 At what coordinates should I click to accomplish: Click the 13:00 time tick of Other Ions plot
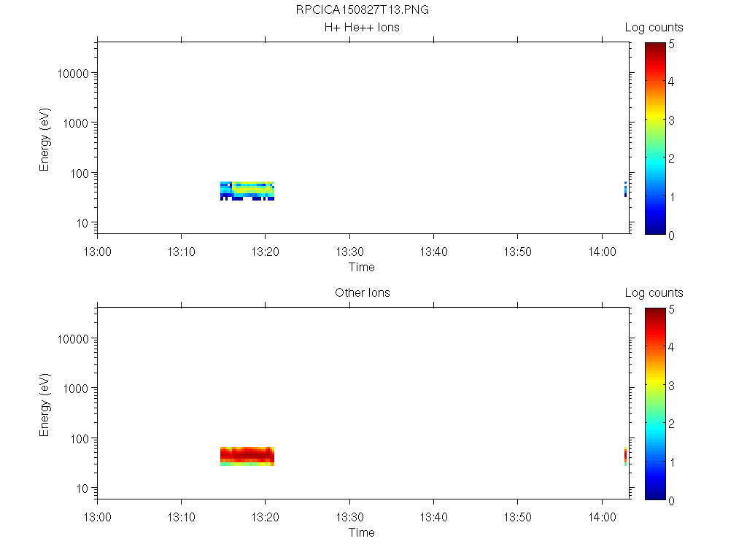tap(97, 517)
